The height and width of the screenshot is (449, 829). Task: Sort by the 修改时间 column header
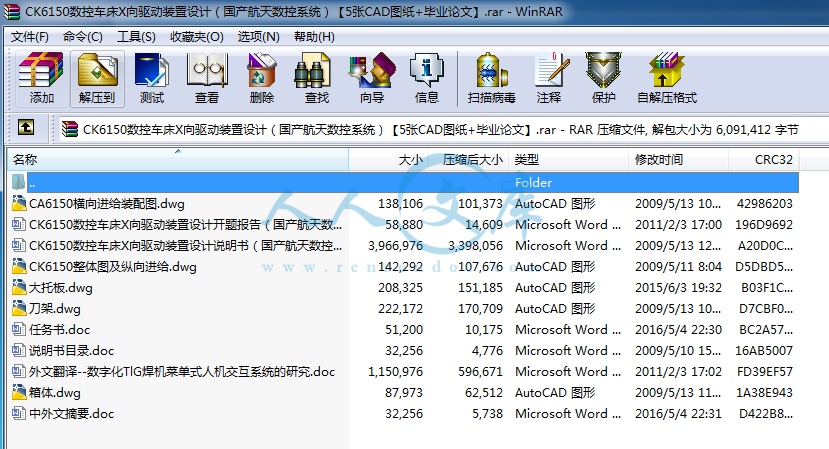[x=678, y=159]
